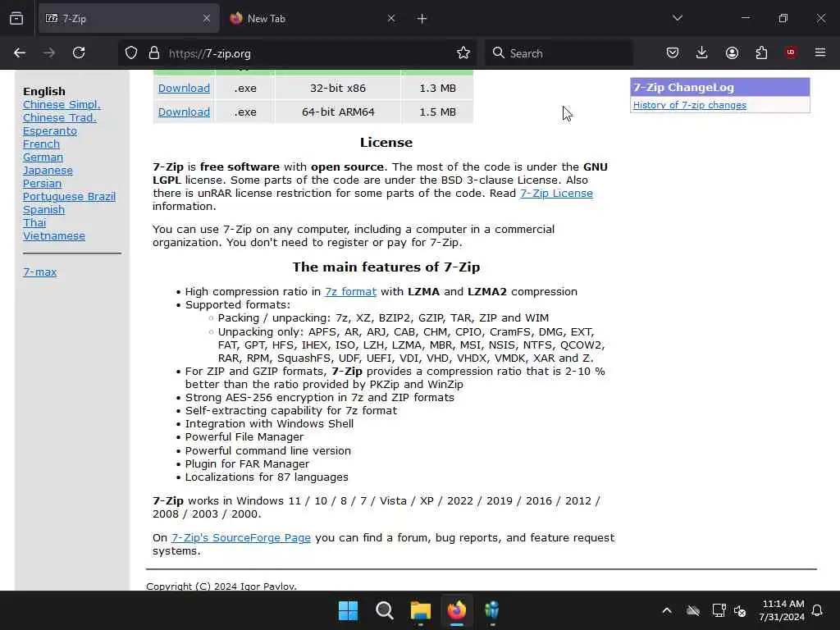Go forward one page
This screenshot has width=840, height=630.
point(49,52)
